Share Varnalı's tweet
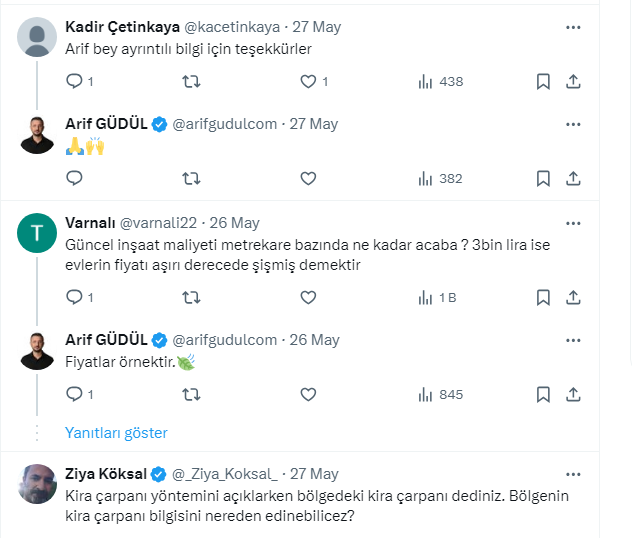 coord(573,297)
